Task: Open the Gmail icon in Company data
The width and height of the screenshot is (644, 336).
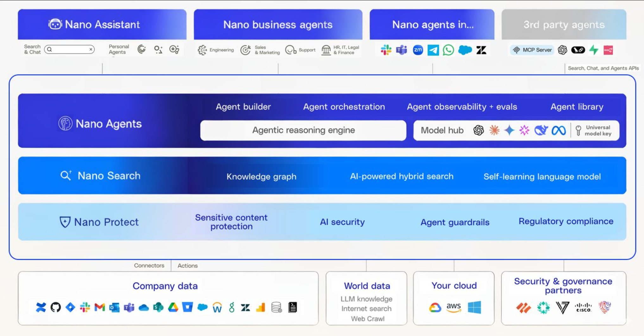Action: click(x=100, y=307)
